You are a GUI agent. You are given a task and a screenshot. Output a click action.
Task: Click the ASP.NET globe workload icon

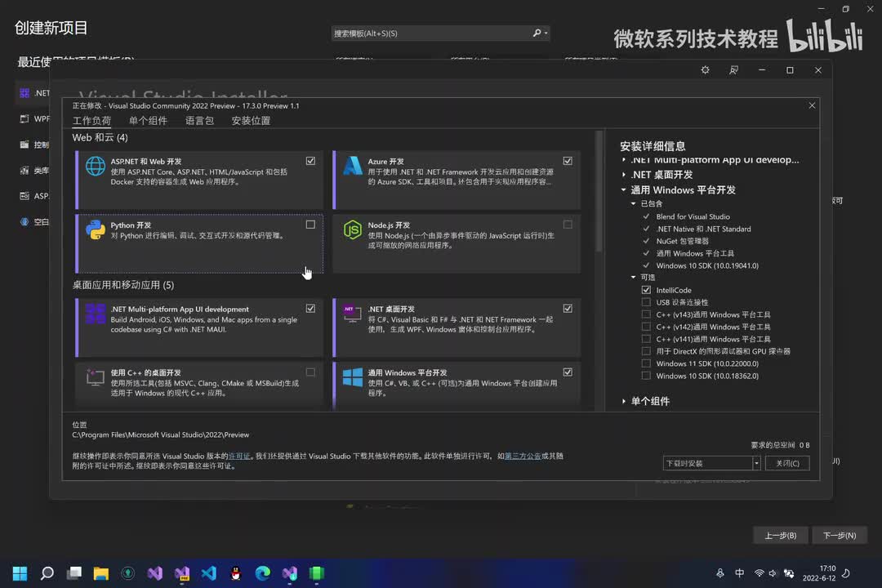tap(95, 166)
